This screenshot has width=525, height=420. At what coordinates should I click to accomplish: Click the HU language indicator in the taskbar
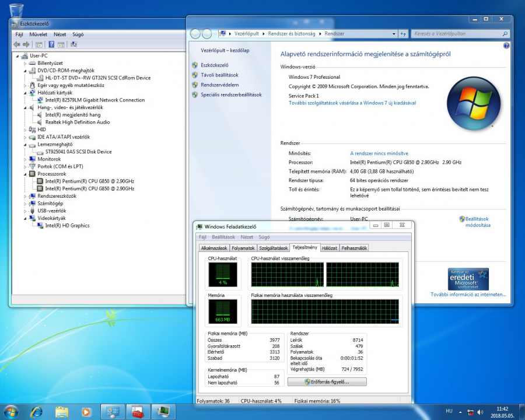[x=449, y=411]
